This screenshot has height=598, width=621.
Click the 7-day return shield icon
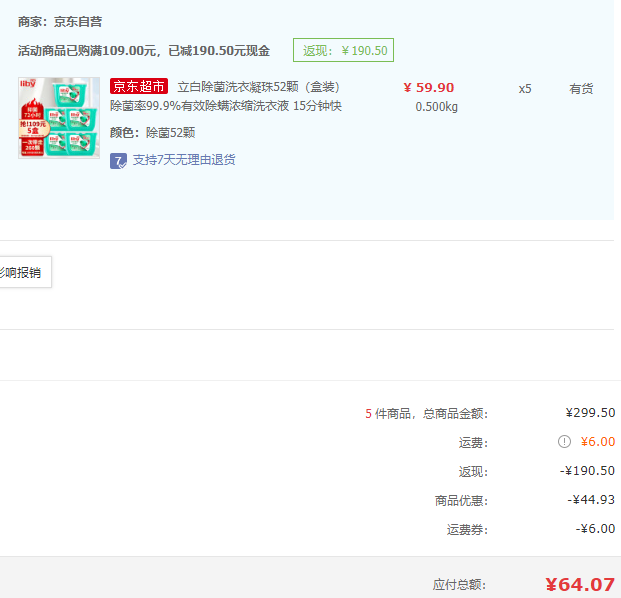118,161
